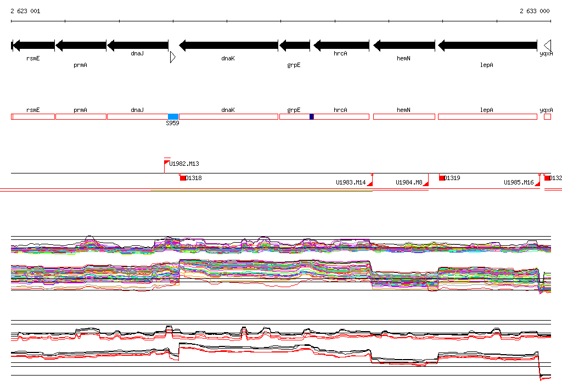Image resolution: width=562 pixels, height=392 pixels.
Task: Click the black rsmE gene arrow
Action: (x=33, y=46)
